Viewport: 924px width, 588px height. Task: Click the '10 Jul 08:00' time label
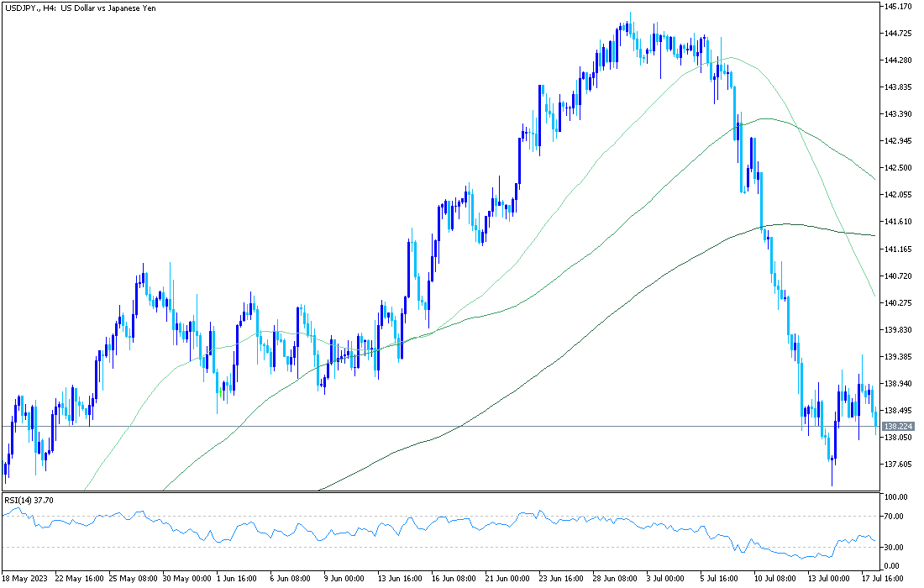pyautogui.click(x=777, y=579)
